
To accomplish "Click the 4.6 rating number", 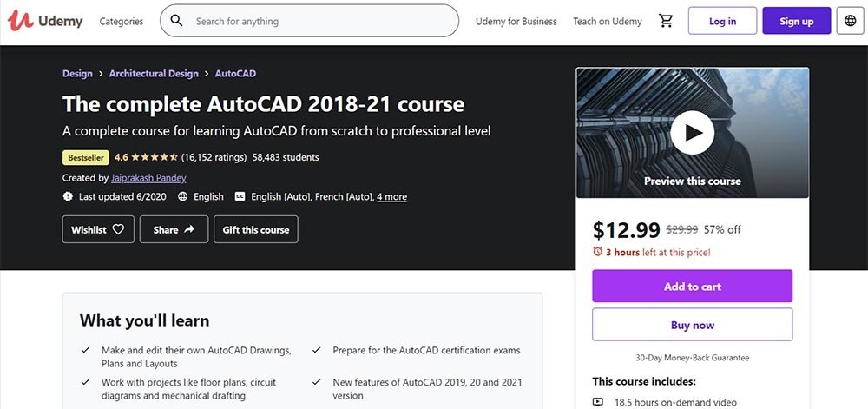I will (x=122, y=157).
